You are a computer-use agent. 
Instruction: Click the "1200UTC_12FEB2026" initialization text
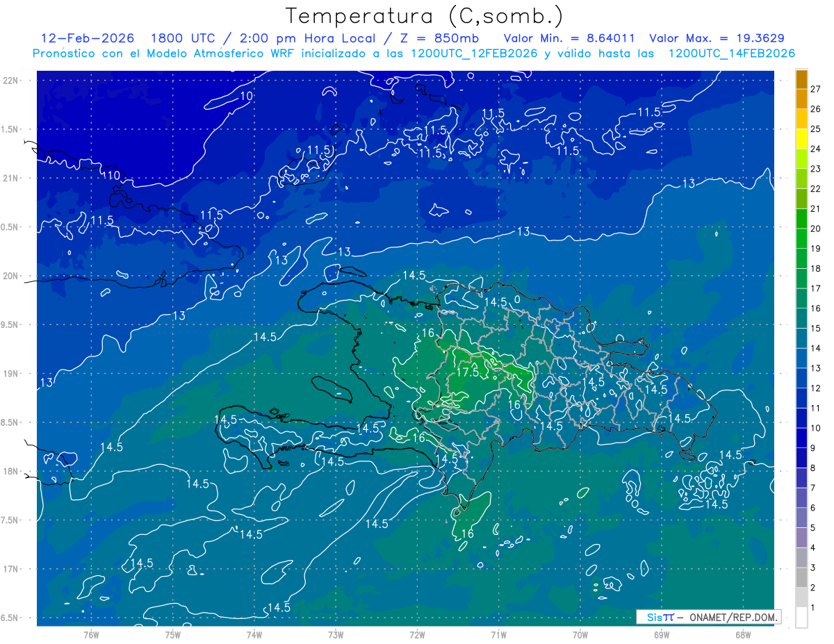click(x=474, y=53)
